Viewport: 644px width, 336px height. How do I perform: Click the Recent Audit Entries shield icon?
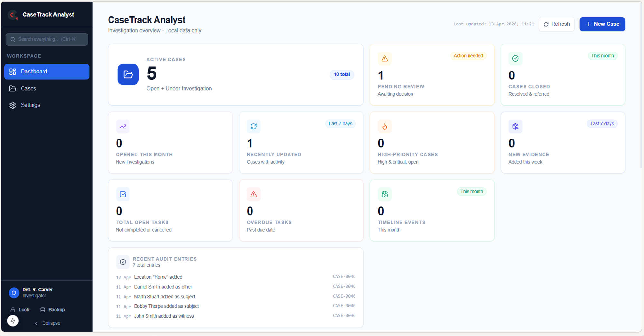[123, 262]
